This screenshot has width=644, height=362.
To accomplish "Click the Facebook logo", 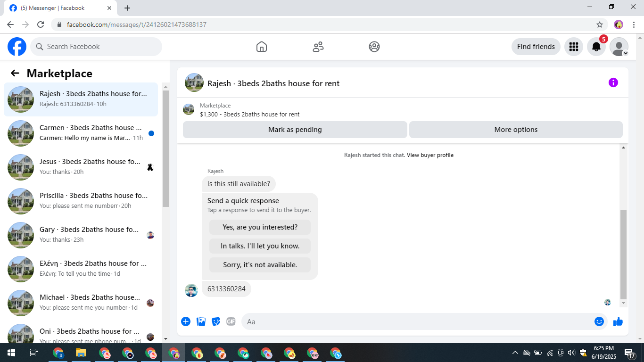I will (17, 47).
